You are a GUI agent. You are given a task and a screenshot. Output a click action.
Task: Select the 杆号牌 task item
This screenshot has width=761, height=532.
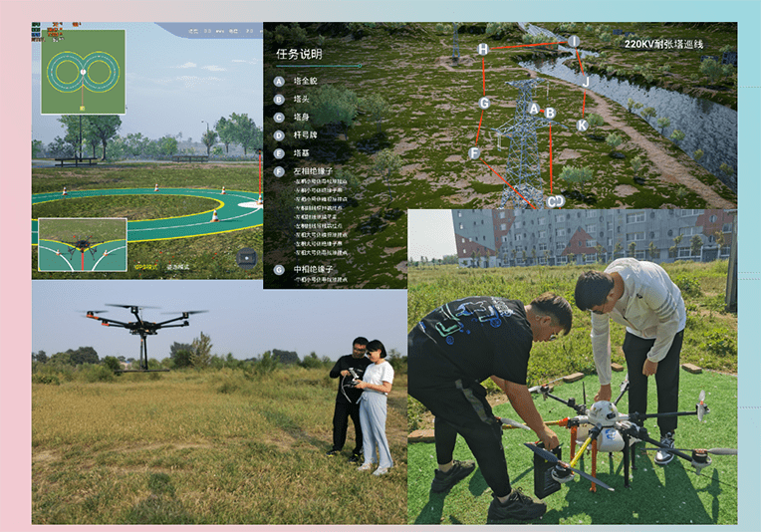click(x=305, y=134)
